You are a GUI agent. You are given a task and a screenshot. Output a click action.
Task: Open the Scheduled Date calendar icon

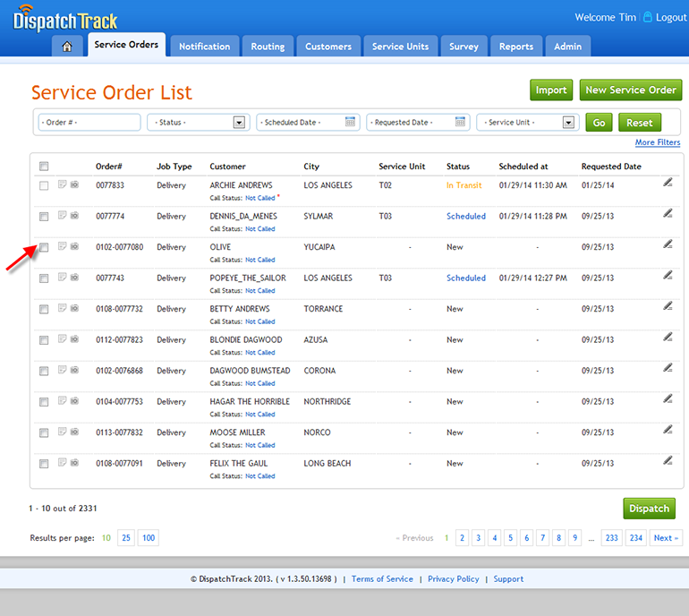coord(351,122)
